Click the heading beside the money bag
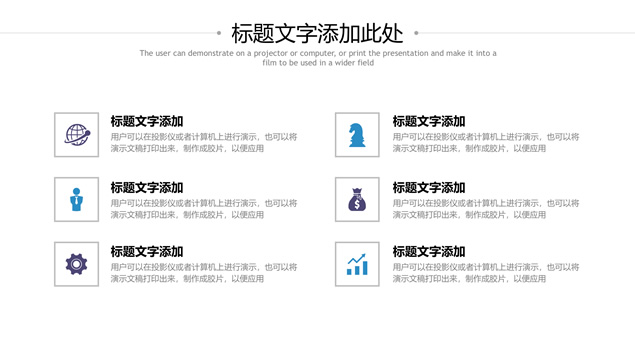This screenshot has width=635, height=361. pos(428,188)
